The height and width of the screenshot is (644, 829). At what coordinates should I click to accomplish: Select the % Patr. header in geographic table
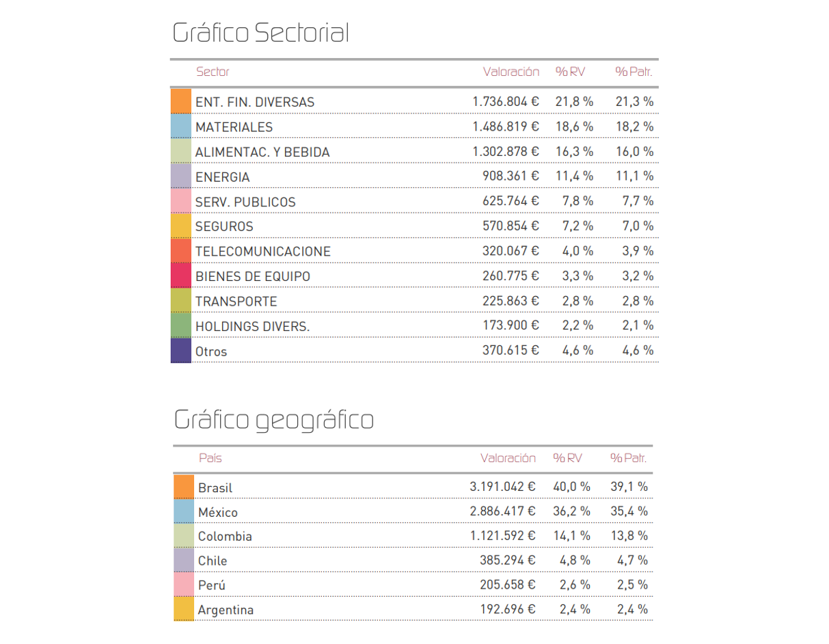point(629,458)
